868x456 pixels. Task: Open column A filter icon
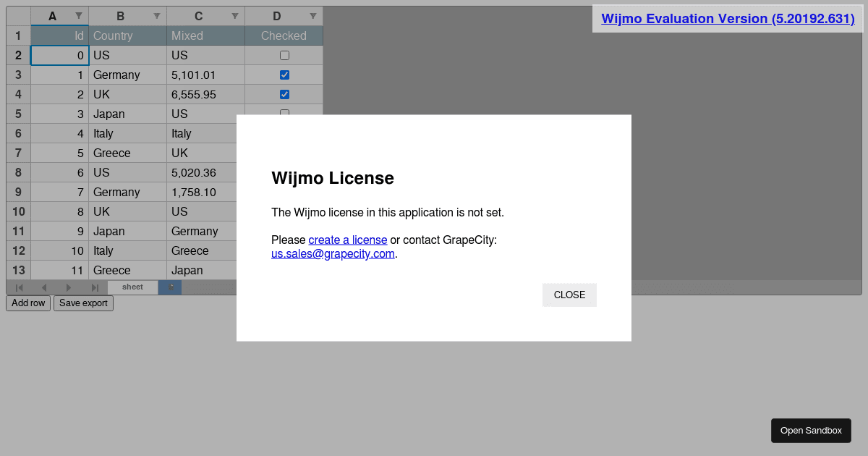(x=79, y=16)
